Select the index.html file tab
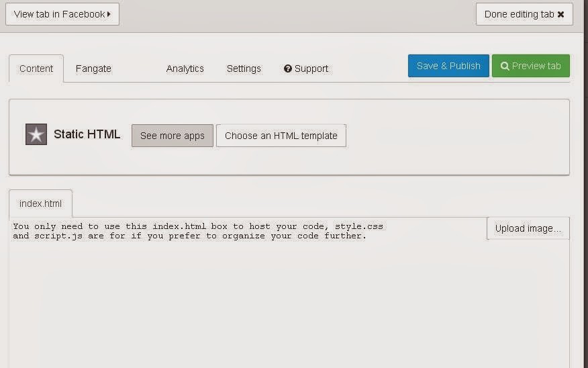 (x=40, y=203)
